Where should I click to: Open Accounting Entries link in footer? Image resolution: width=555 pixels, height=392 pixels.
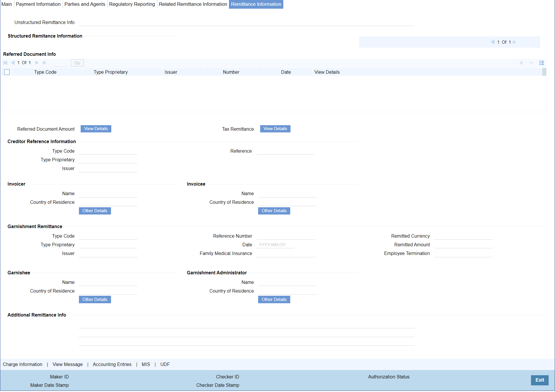tap(112, 364)
